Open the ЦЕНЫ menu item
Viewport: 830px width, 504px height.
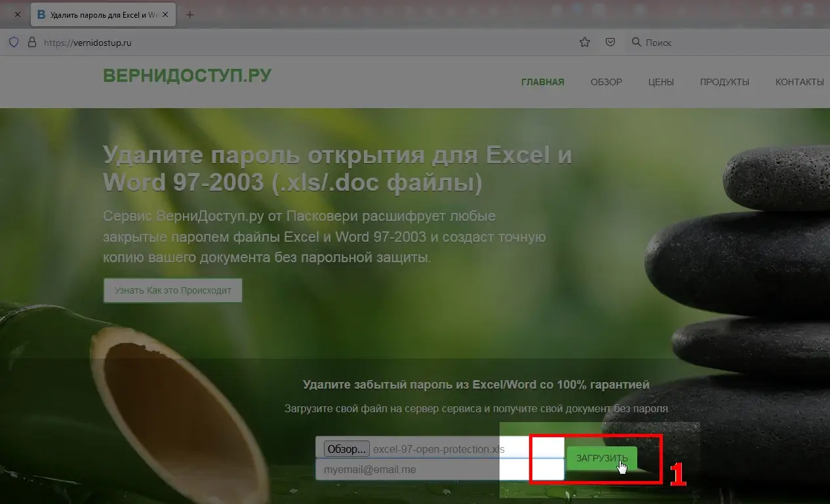coord(661,82)
